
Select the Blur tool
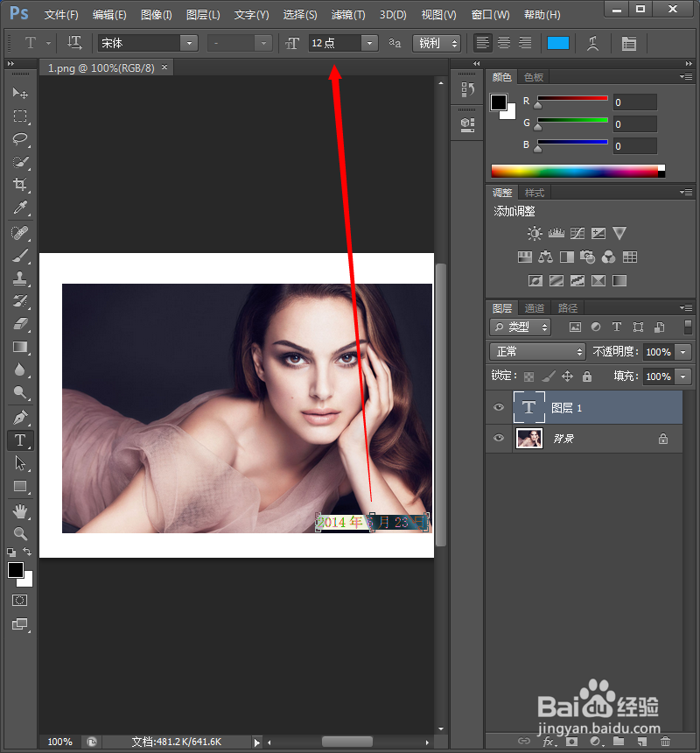point(19,369)
